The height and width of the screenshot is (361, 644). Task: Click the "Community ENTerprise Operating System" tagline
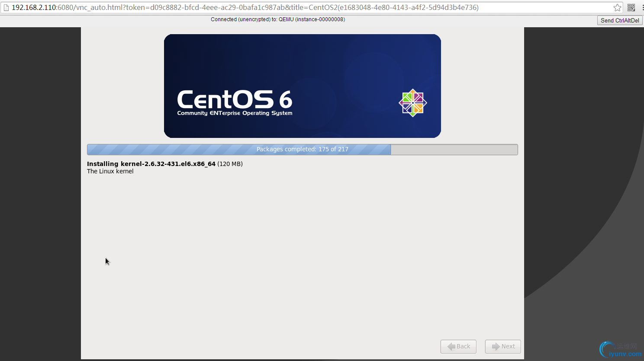(x=235, y=113)
